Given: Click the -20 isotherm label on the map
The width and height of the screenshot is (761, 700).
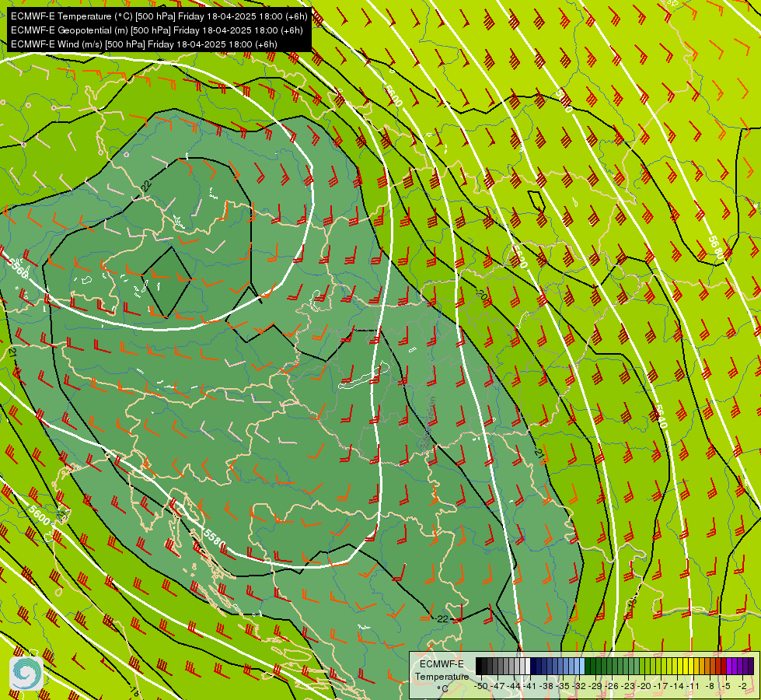Looking at the screenshot, I should 481,295.
